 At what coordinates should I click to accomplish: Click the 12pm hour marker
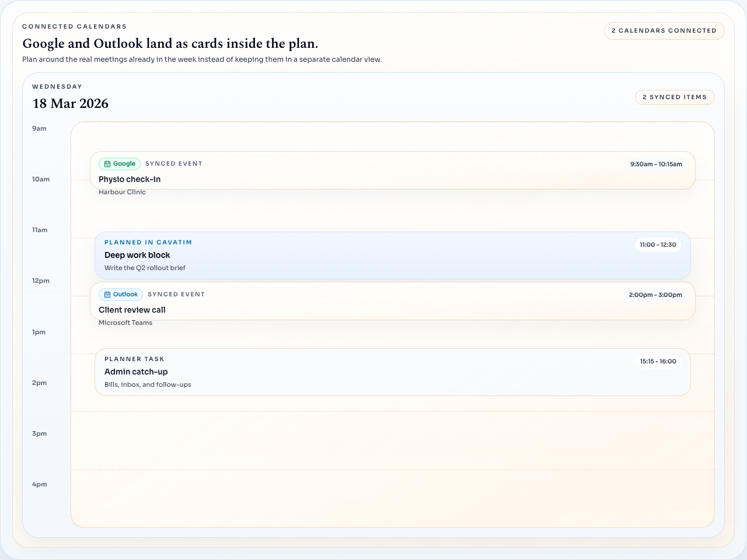[x=40, y=281]
